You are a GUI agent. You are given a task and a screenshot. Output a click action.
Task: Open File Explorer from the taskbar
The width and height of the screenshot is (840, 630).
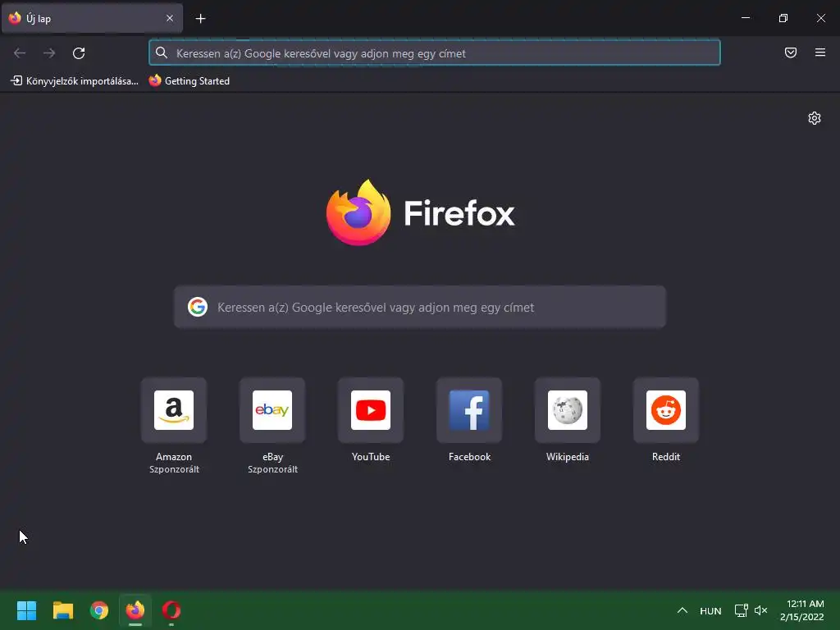tap(62, 610)
